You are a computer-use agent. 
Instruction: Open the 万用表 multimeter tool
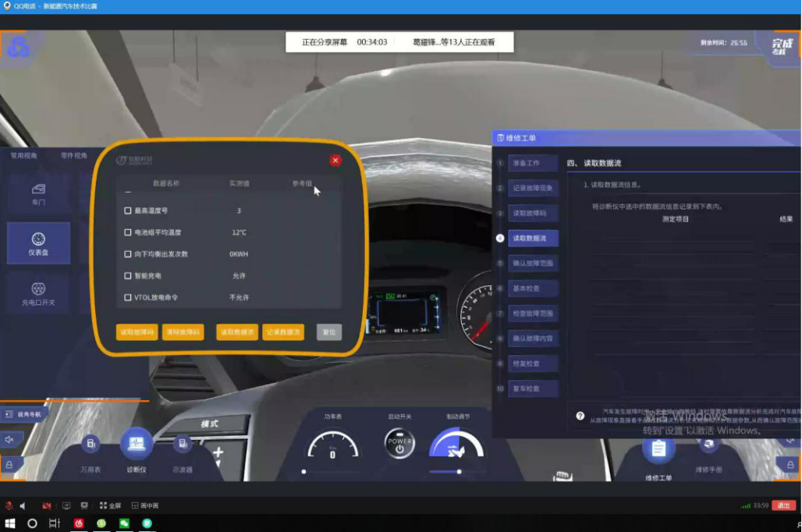pos(90,445)
